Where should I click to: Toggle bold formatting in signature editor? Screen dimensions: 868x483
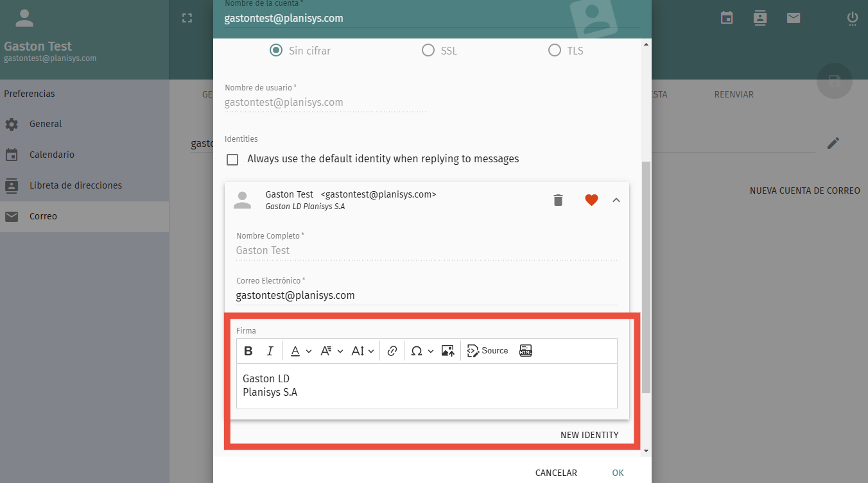point(248,351)
